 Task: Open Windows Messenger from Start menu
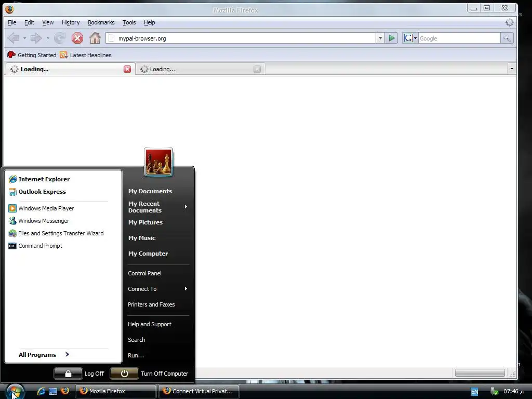click(x=38, y=221)
